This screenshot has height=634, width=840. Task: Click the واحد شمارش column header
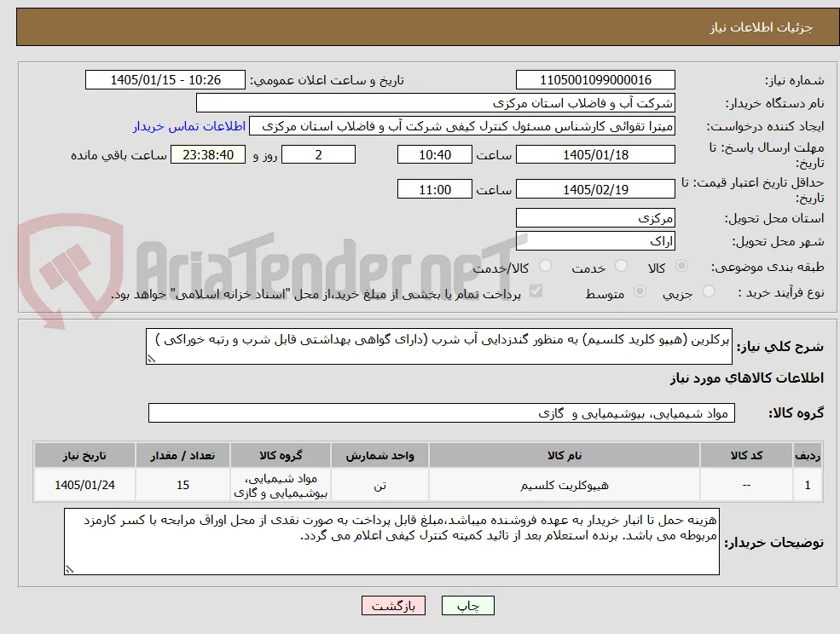pos(379,455)
